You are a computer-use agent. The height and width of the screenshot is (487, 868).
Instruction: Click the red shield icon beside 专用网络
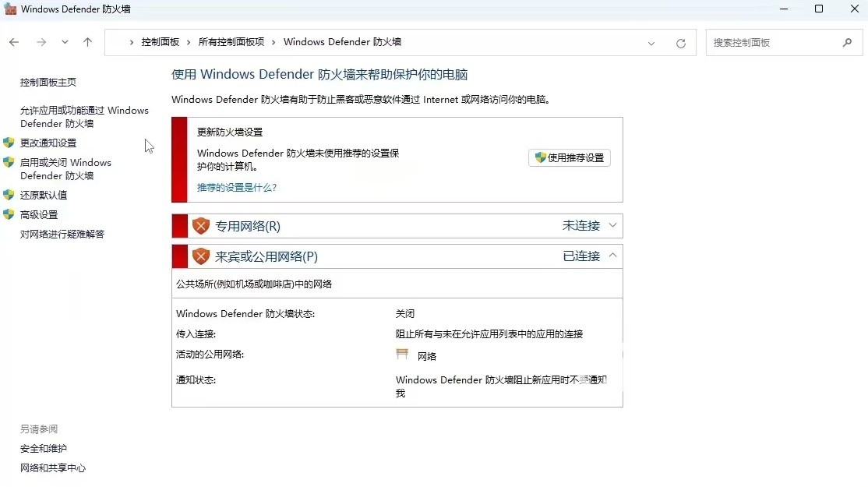coord(201,226)
